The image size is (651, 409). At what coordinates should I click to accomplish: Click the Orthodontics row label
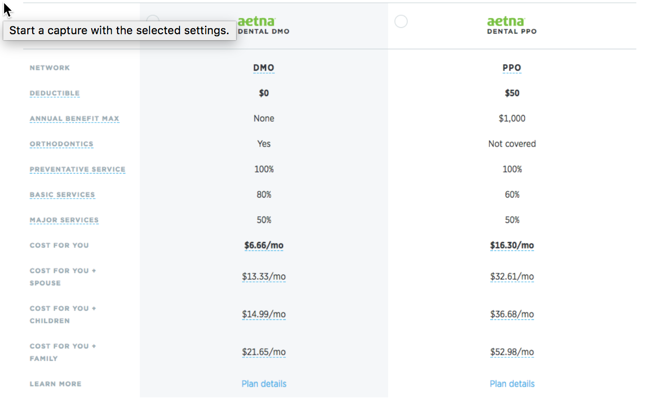pyautogui.click(x=61, y=144)
